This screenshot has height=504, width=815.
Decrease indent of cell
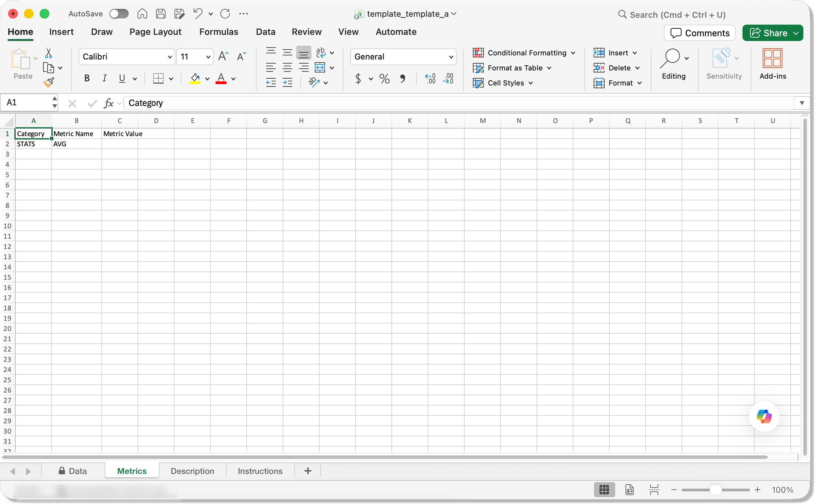pyautogui.click(x=271, y=82)
